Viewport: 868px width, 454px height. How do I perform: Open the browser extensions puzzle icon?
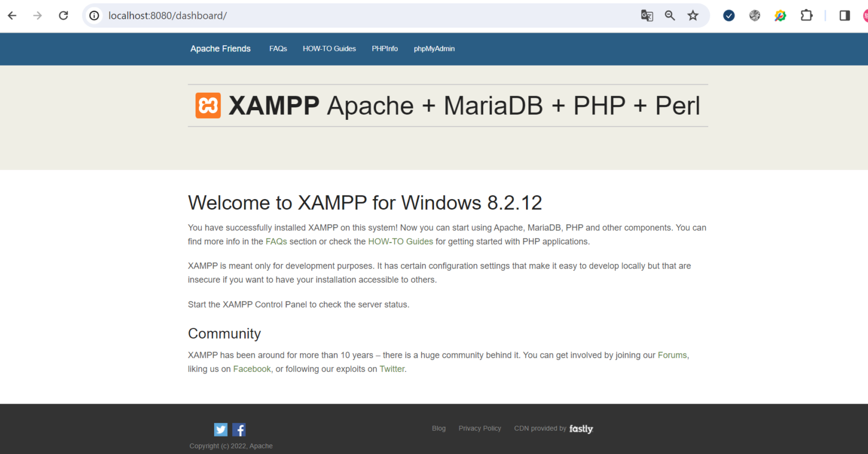coord(806,15)
